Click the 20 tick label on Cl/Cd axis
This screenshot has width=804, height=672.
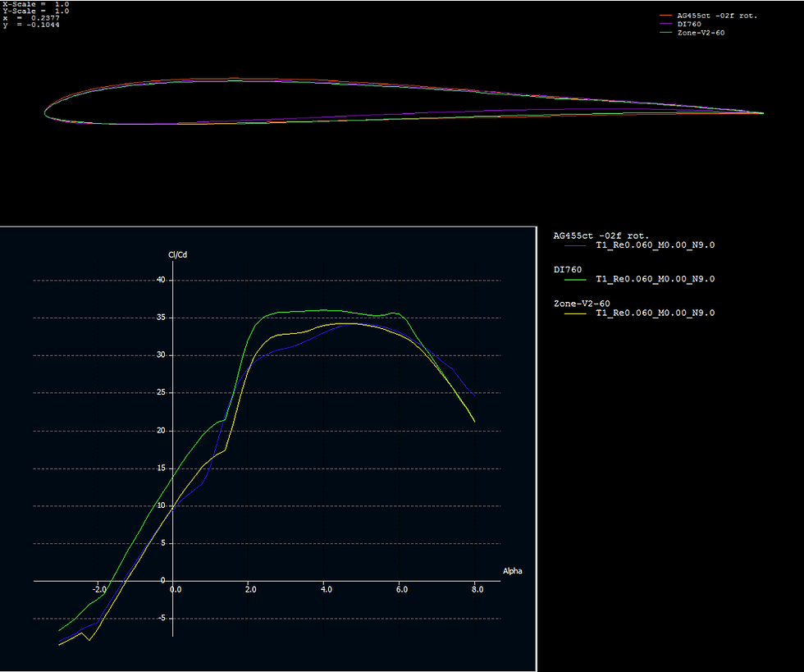coord(162,431)
